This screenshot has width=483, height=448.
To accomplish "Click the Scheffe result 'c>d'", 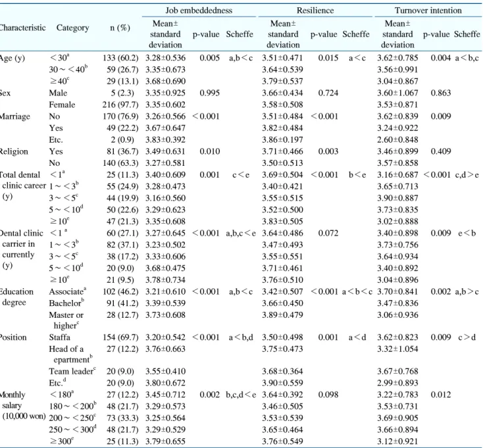I will (x=467, y=337).
